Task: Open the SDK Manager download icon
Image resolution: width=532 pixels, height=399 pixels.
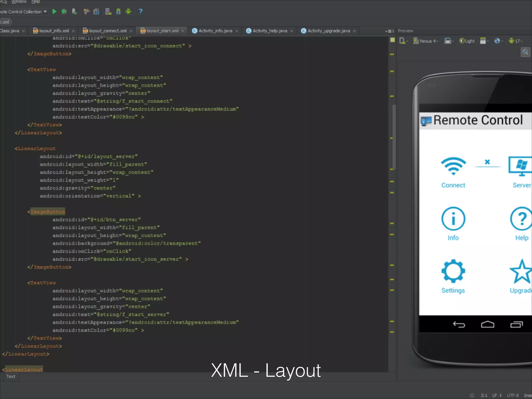Action: (x=118, y=12)
